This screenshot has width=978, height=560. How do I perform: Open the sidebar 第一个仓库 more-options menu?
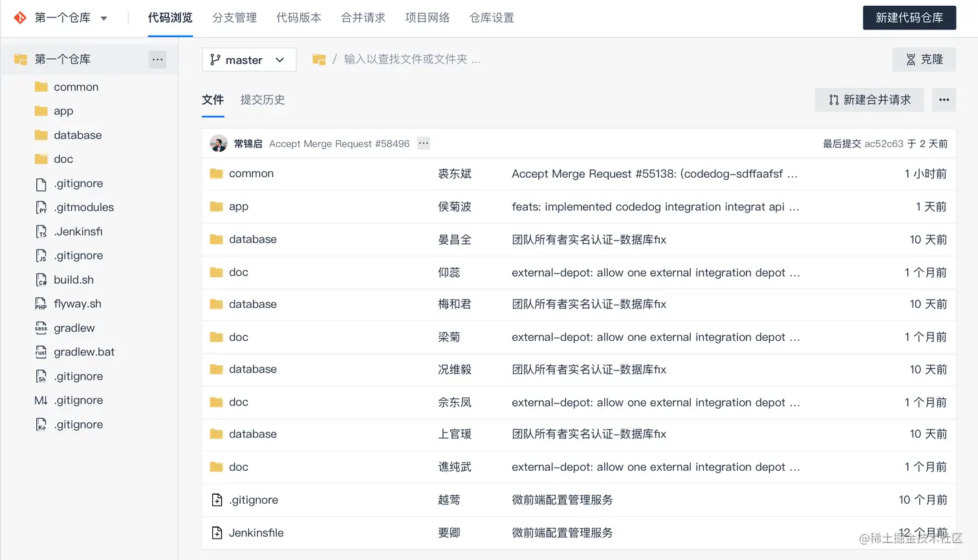[x=157, y=59]
